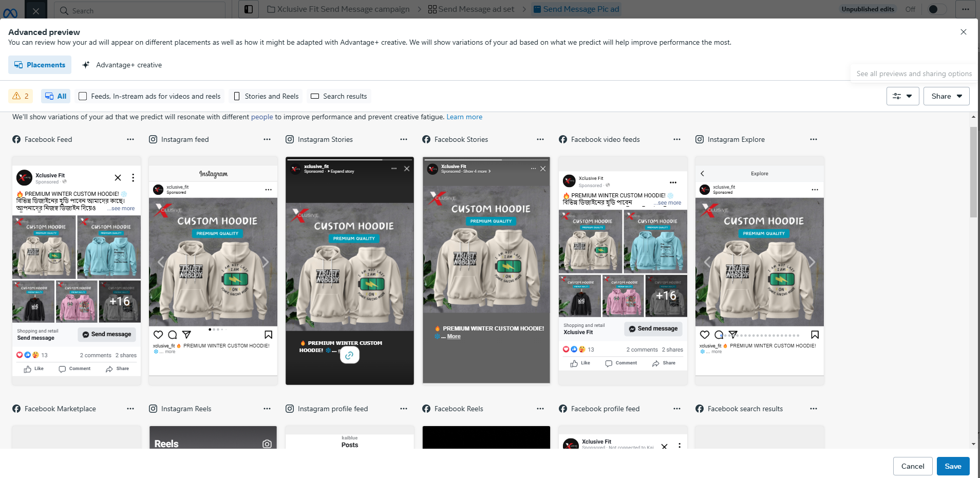Image resolution: width=980 pixels, height=478 pixels.
Task: Click comment bubble in Instagram feed preview
Action: coord(173,335)
